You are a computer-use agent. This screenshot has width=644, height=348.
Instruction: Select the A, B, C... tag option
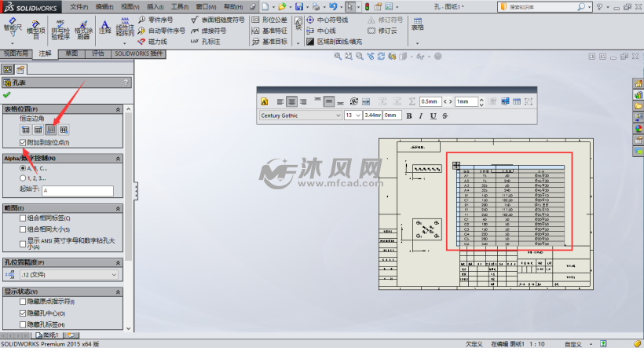pos(23,168)
